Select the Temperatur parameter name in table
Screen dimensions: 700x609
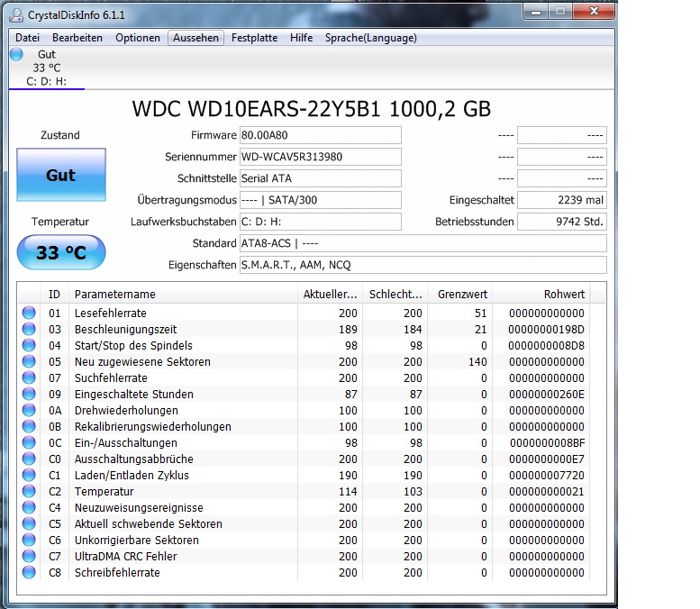click(x=104, y=492)
